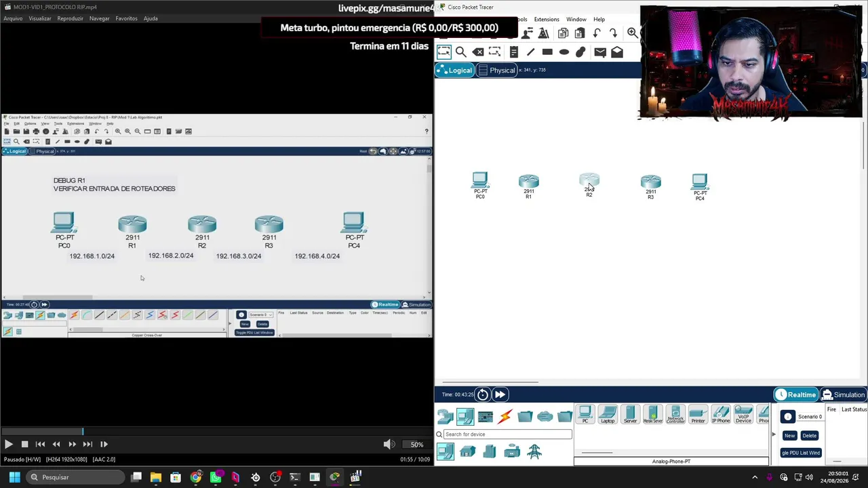
Task: Choose the Draw Ellipse tool
Action: click(564, 52)
